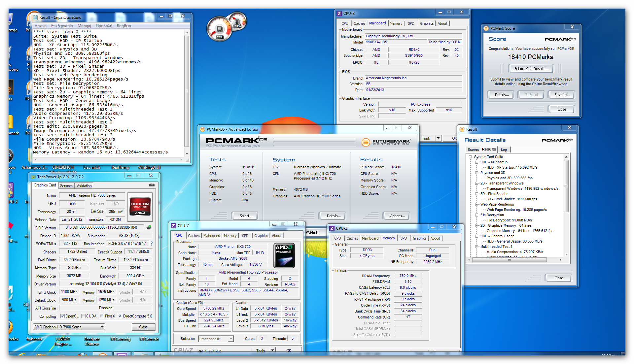The width and height of the screenshot is (634, 364).
Task: Click Save as button in PCMark Score
Action: (x=562, y=95)
